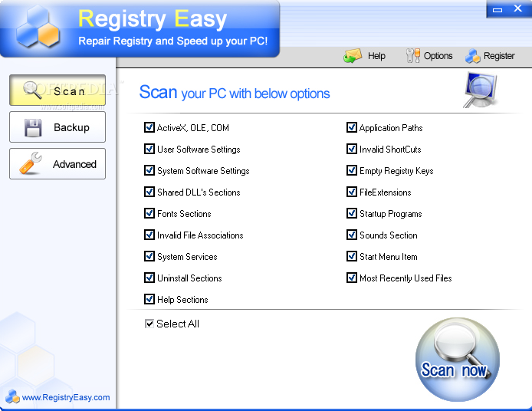Minimize the Registry Easy window
Screen dimensions: 532x411
tap(498, 9)
